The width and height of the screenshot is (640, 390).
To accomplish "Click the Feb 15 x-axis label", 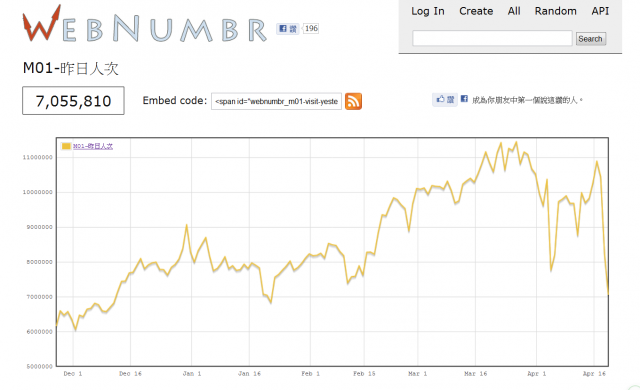I will click(364, 374).
